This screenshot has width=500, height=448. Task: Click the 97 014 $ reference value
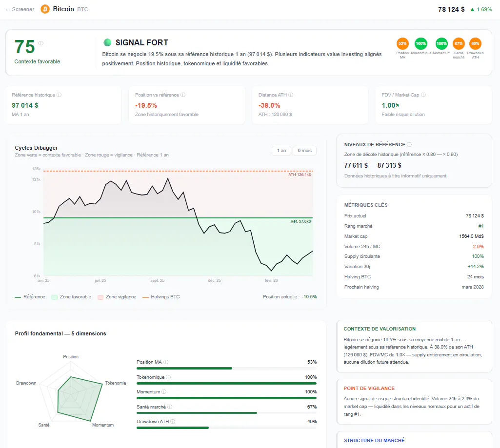(25, 105)
